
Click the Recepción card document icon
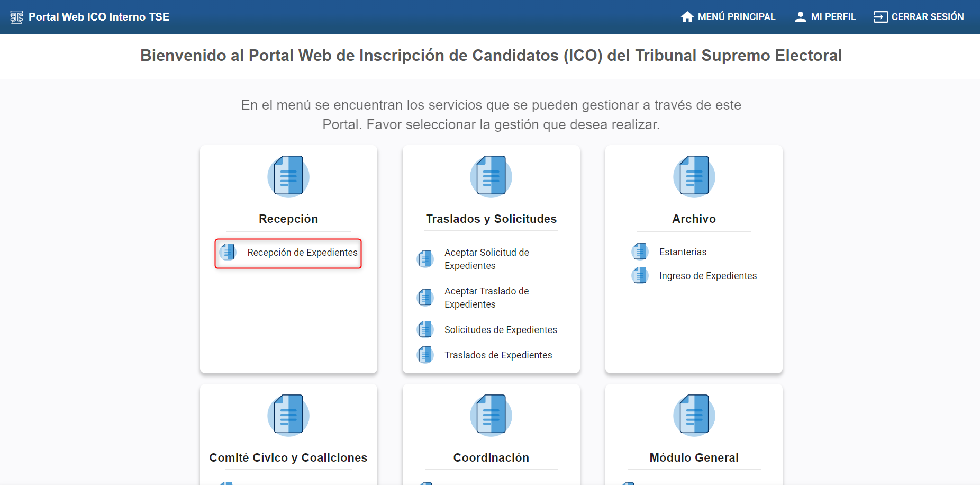click(288, 176)
